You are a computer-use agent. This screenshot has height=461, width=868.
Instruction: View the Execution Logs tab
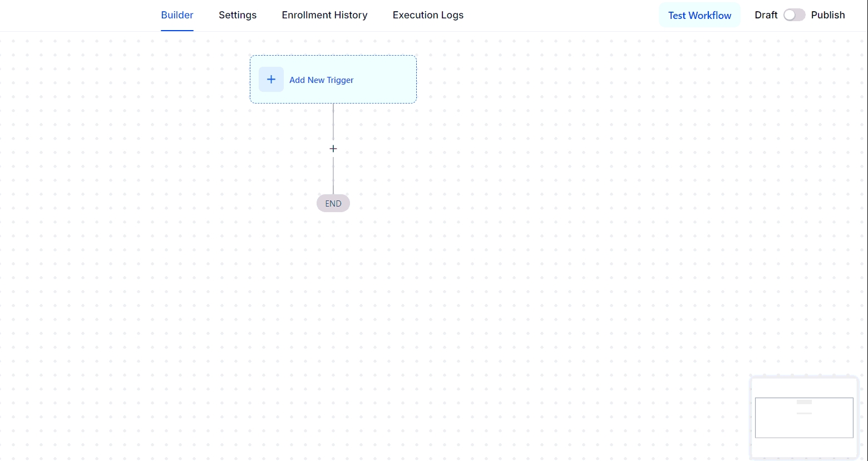point(428,15)
